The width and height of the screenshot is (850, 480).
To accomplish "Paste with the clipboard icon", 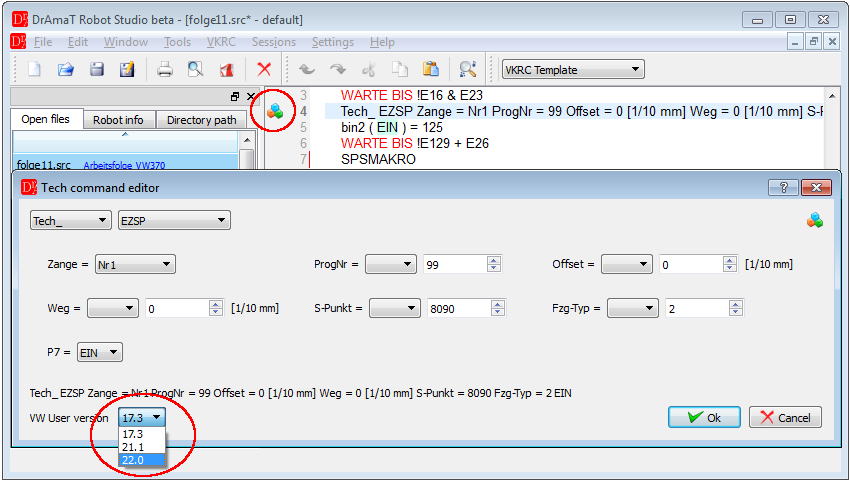I will click(431, 69).
